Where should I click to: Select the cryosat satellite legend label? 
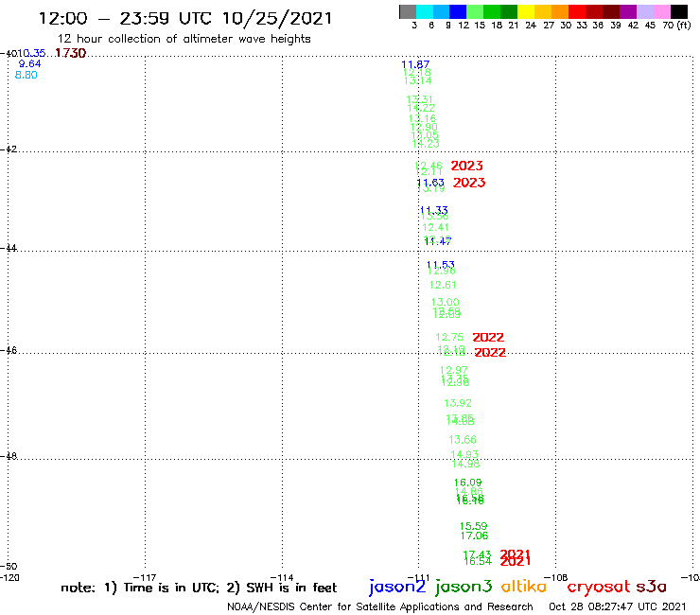pyautogui.click(x=599, y=587)
